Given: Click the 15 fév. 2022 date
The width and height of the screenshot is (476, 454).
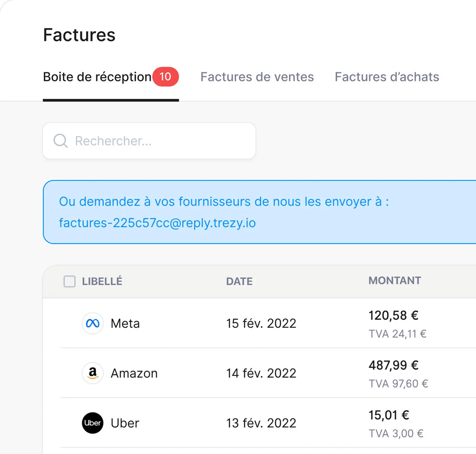Looking at the screenshot, I should pos(261,323).
